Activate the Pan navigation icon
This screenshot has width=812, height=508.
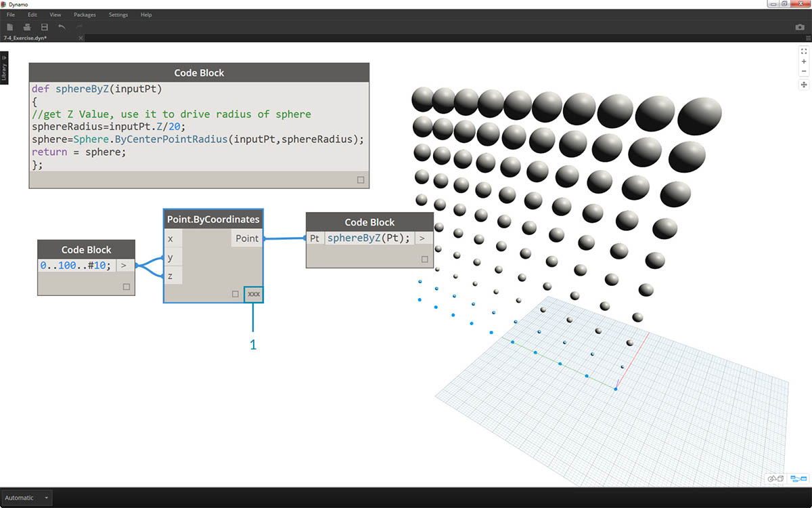click(804, 85)
